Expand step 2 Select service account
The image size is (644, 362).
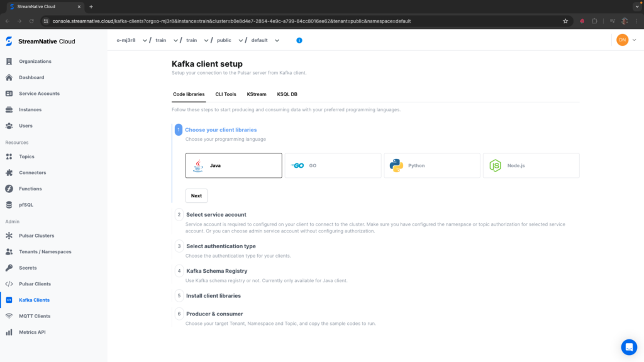pyautogui.click(x=216, y=214)
